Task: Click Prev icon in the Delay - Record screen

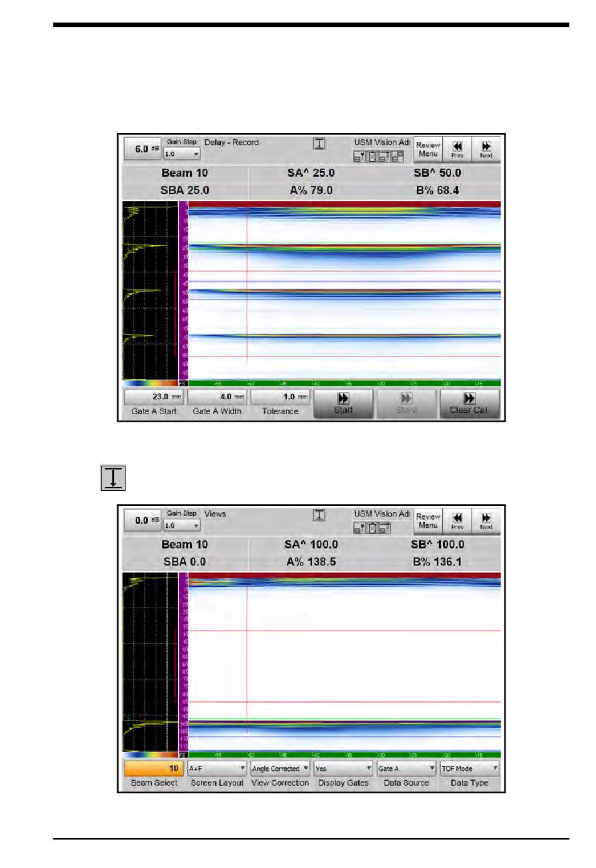Action: (457, 149)
